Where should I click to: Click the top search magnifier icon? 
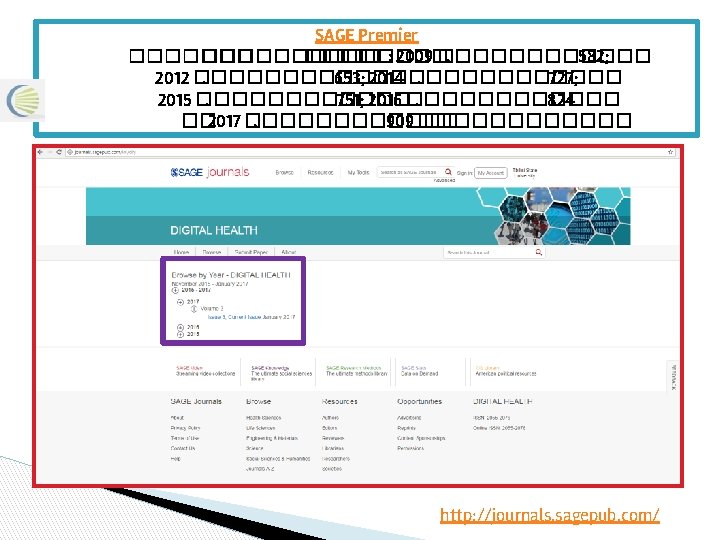tap(448, 172)
